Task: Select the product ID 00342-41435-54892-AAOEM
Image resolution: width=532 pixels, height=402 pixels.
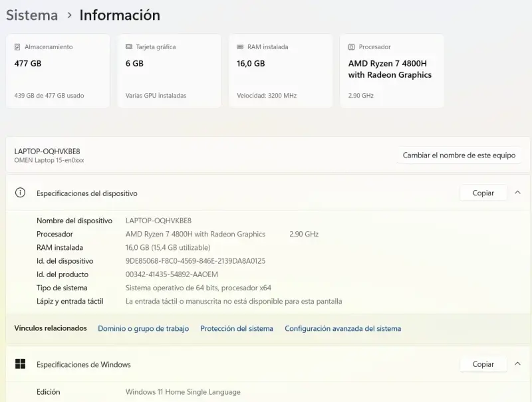Action: (x=172, y=274)
